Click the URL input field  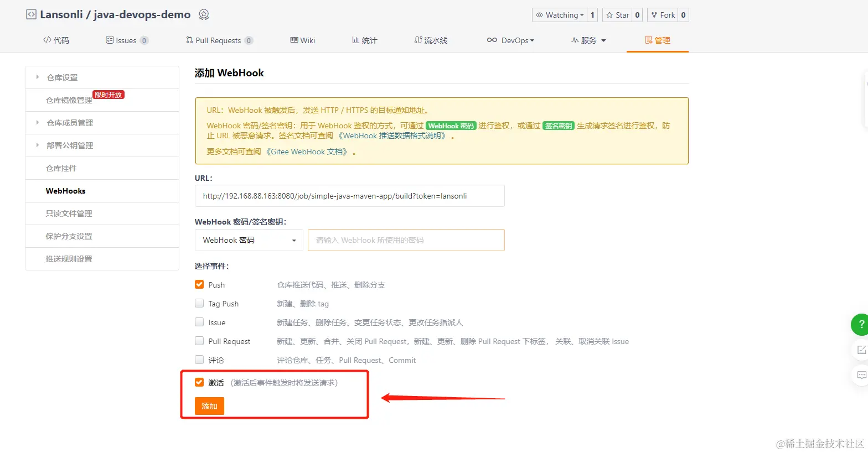(350, 196)
